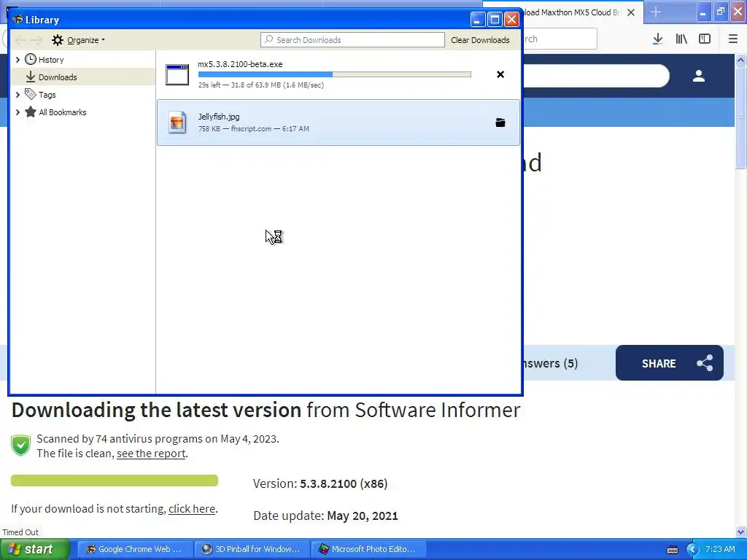The image size is (747, 560).
Task: Open containing folder for Jellyfish.jpg
Action: point(500,122)
